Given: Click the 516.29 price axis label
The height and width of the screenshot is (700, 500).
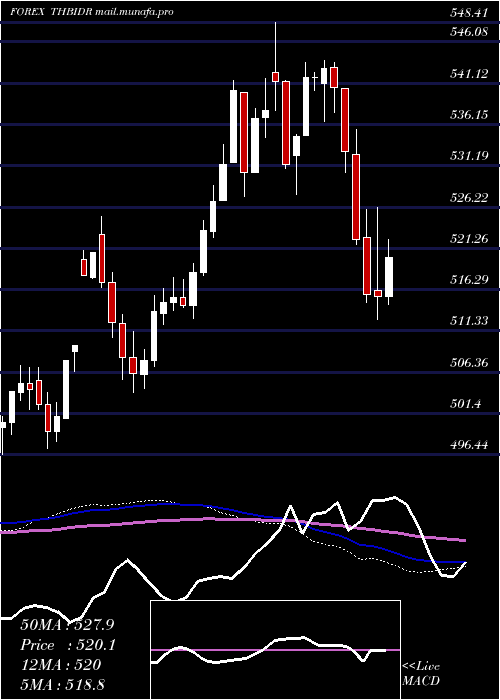Looking at the screenshot, I should (x=469, y=279).
